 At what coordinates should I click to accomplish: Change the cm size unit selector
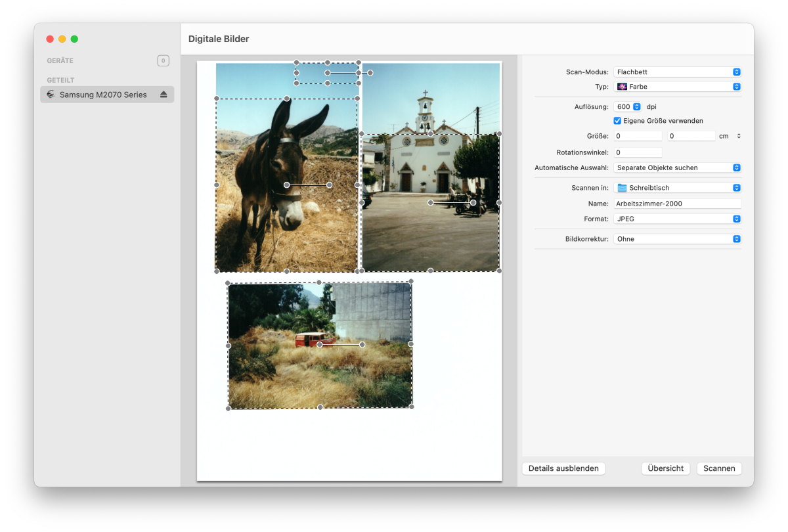[739, 136]
